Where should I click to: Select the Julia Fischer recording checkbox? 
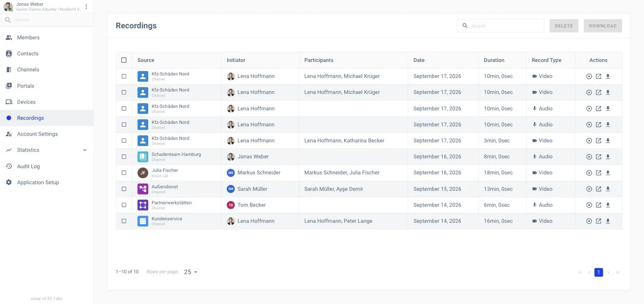124,173
